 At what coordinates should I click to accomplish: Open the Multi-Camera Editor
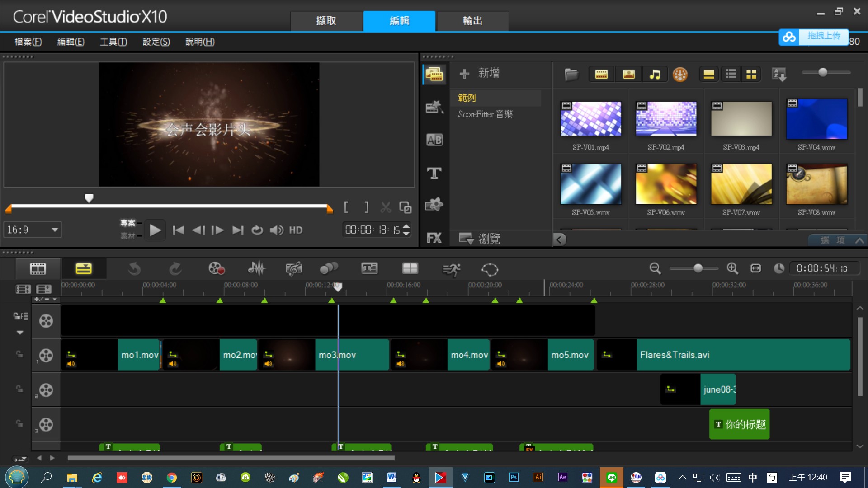click(410, 269)
